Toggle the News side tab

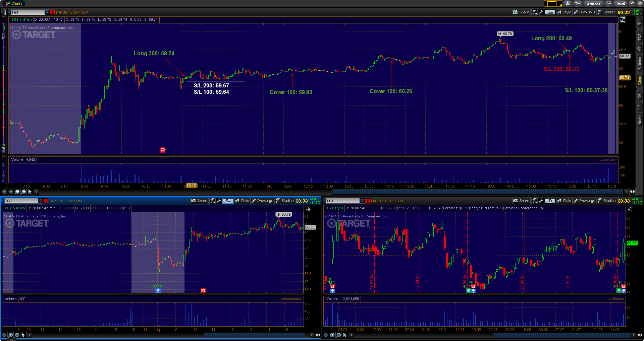640,120
